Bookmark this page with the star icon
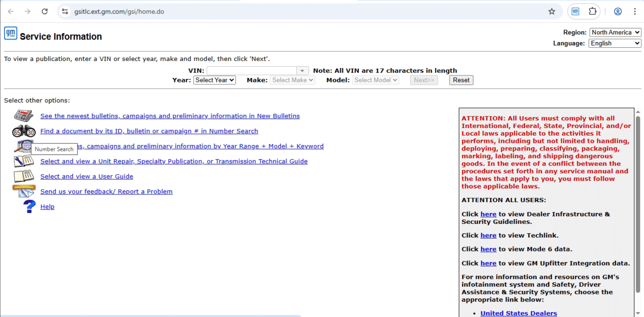Viewport: 644px width, 317px height. tap(552, 12)
